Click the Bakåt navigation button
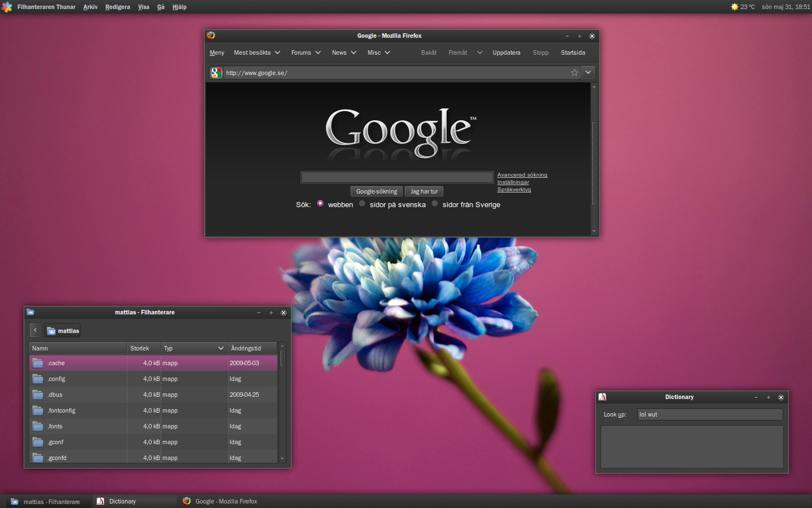This screenshot has height=508, width=812. (x=429, y=52)
